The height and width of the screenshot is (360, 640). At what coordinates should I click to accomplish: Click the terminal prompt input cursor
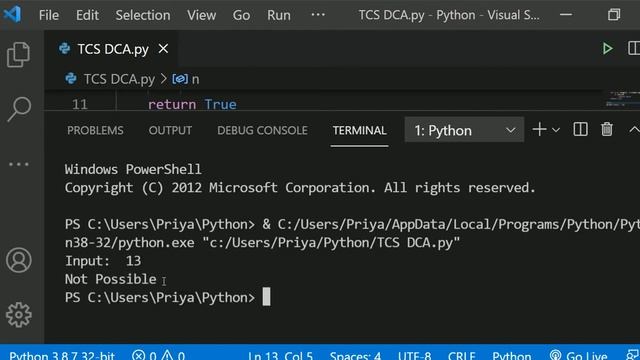[x=266, y=297]
